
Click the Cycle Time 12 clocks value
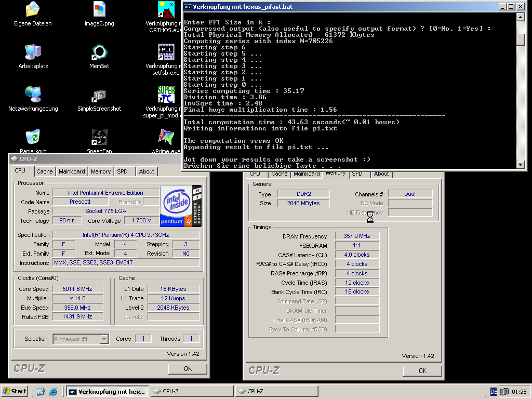pyautogui.click(x=357, y=283)
